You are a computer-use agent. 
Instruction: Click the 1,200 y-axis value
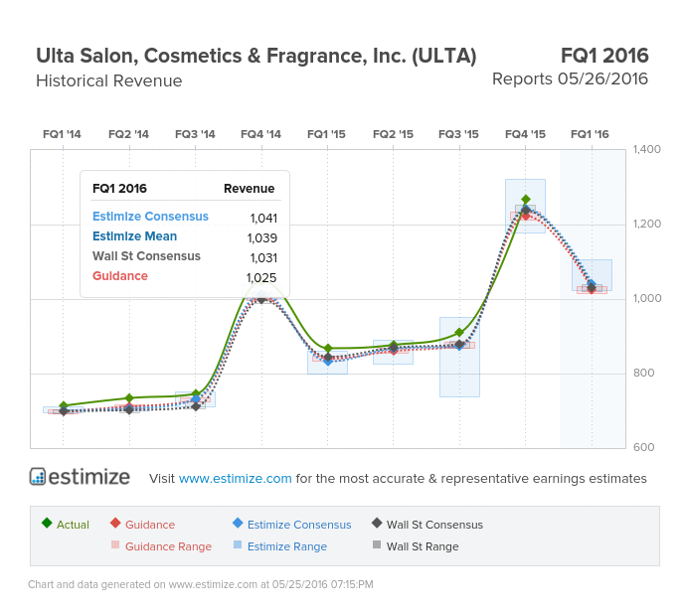[646, 224]
